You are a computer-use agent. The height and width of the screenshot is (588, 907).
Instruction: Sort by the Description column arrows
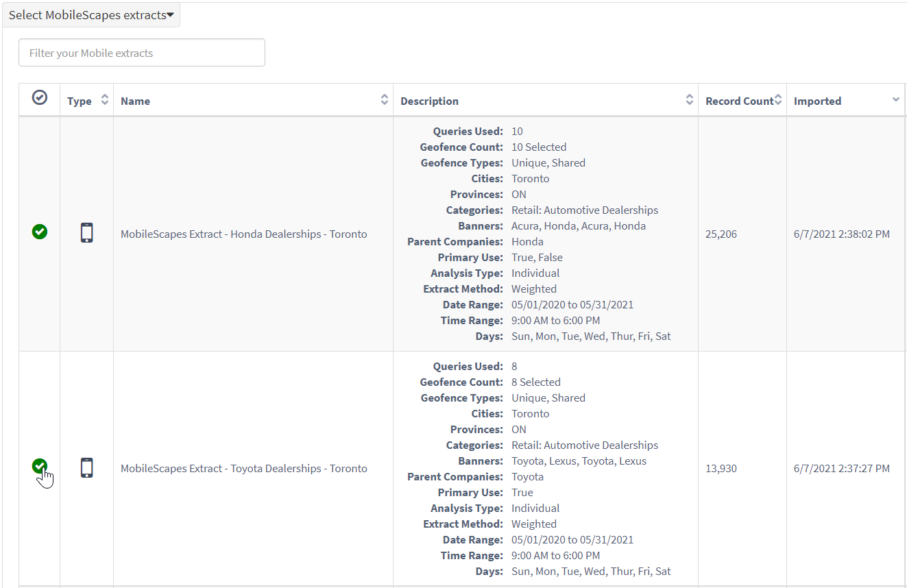(x=690, y=100)
